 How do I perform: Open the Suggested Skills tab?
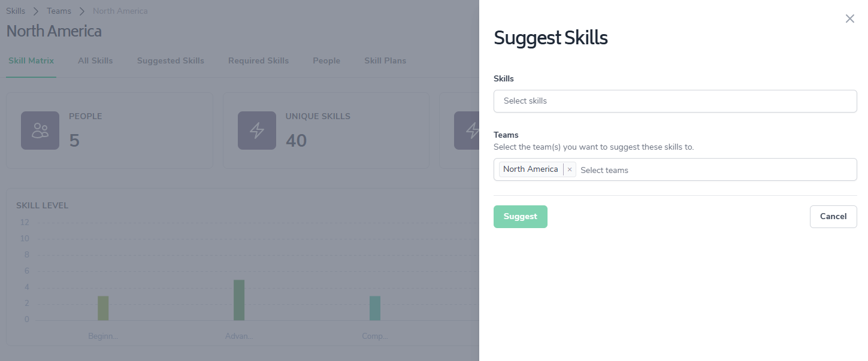pos(170,60)
